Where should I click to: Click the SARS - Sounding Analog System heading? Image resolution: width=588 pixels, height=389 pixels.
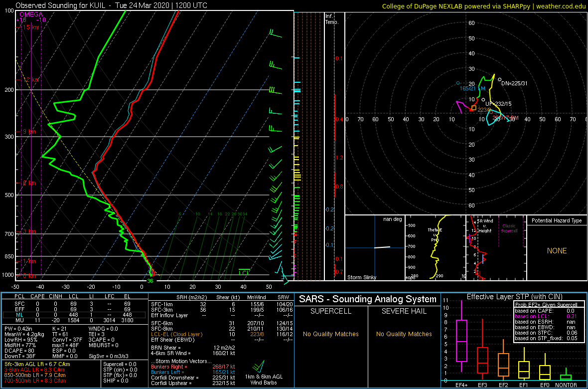tap(368, 299)
